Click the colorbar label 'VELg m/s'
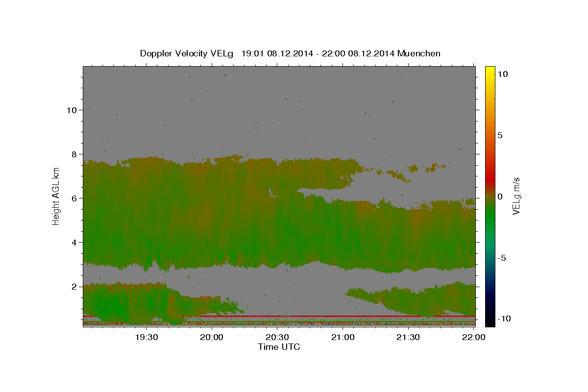 [x=516, y=196]
